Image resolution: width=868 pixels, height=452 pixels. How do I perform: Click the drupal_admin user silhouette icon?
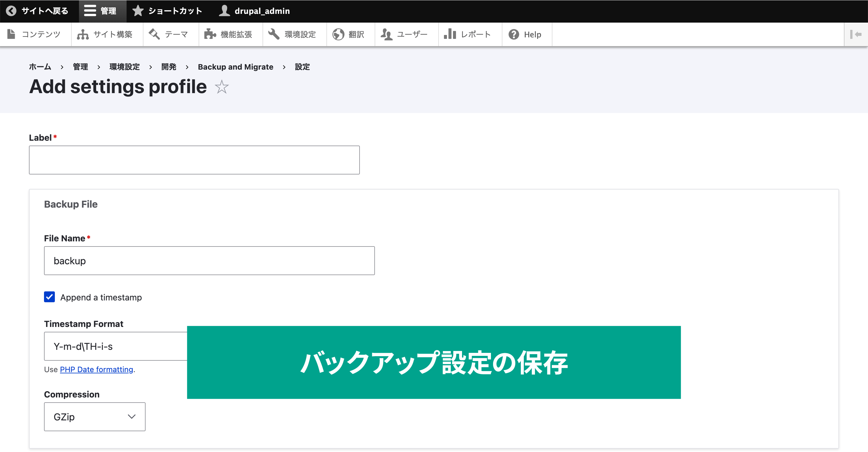pyautogui.click(x=225, y=11)
